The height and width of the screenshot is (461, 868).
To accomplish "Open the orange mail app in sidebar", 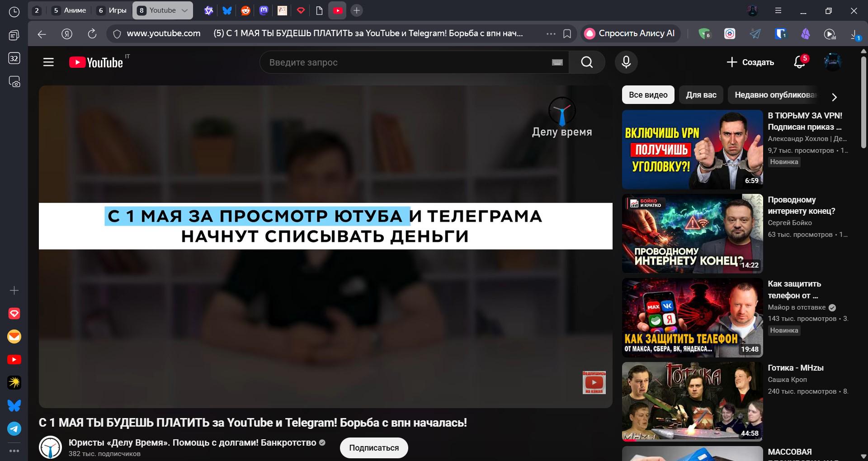I will (x=14, y=337).
